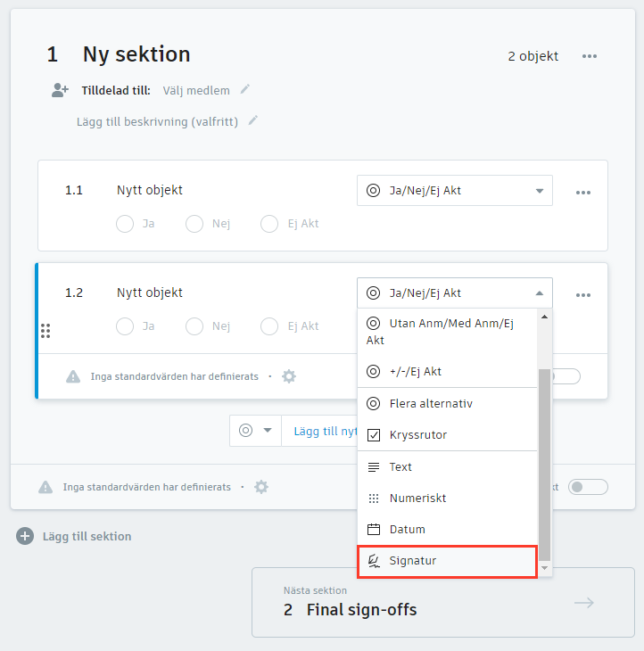Screen dimensions: 644x651
Task: Open three-dots menu for item 1.1
Action: click(583, 192)
